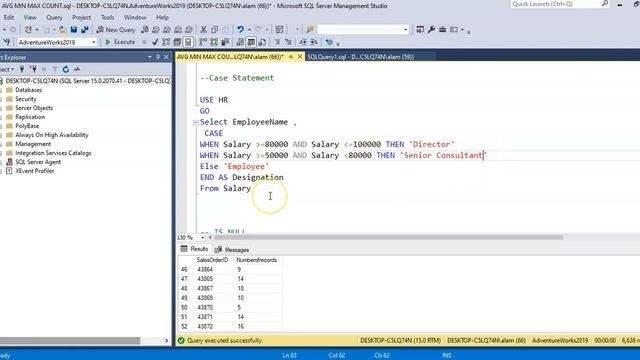Toggle Include Actual Execution Plan icon
640x360 pixels.
(203, 42)
